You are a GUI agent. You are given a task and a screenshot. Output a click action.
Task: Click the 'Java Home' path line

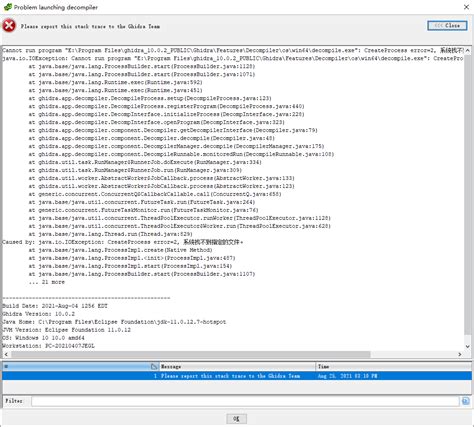[x=114, y=322]
